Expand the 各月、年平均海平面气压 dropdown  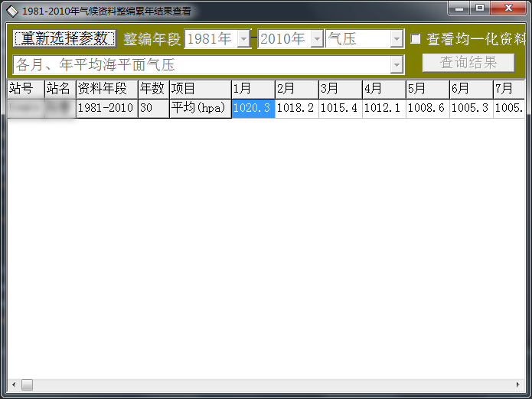click(397, 65)
